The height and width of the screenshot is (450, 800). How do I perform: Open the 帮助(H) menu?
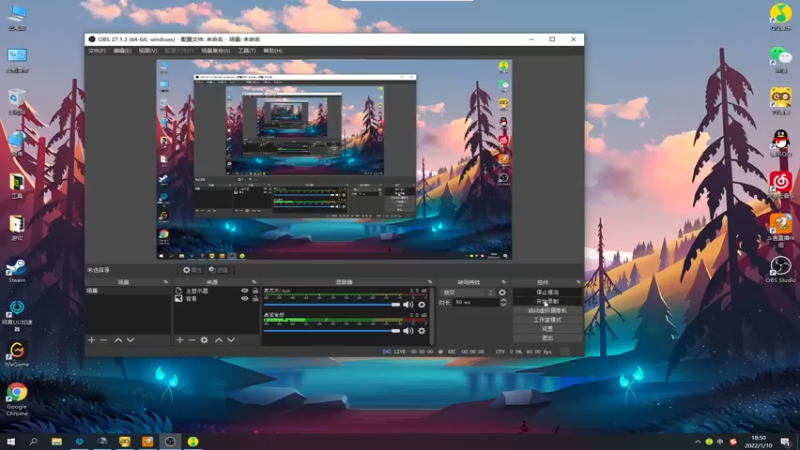(273, 51)
